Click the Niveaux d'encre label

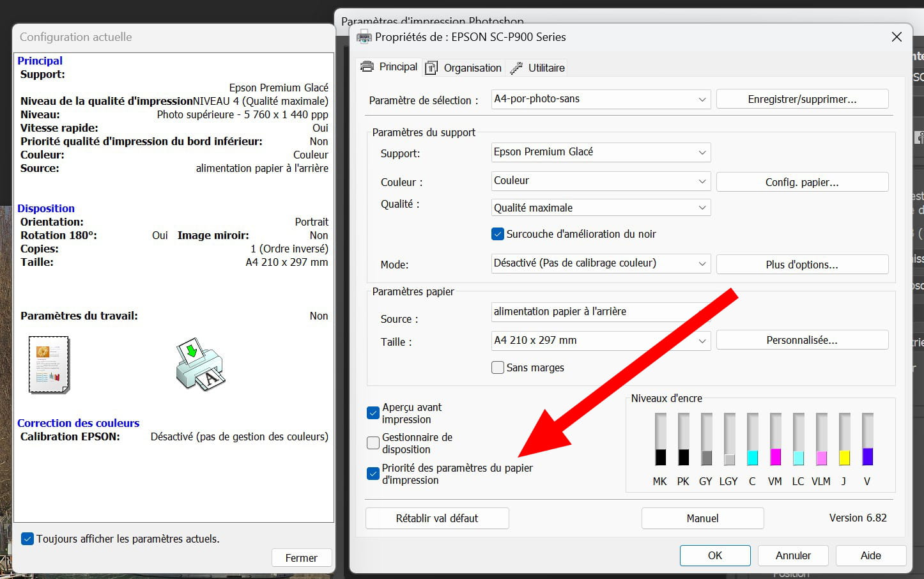tap(666, 398)
